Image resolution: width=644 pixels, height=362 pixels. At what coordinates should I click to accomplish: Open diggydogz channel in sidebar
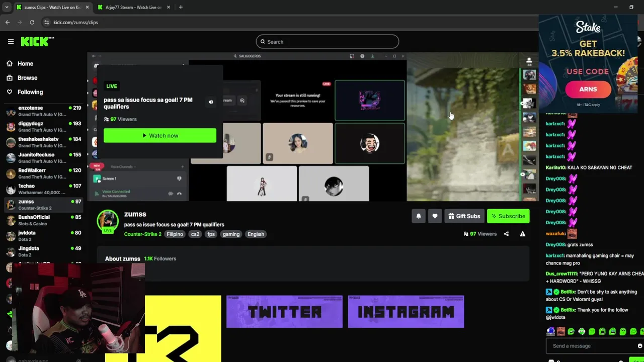43,127
